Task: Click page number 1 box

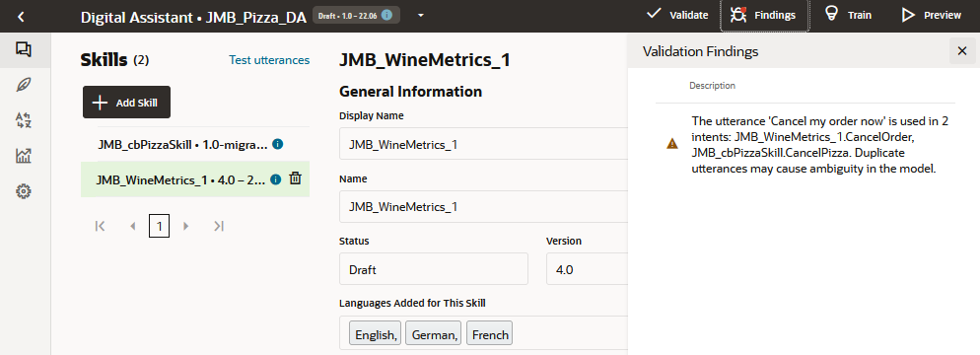Action: 160,226
